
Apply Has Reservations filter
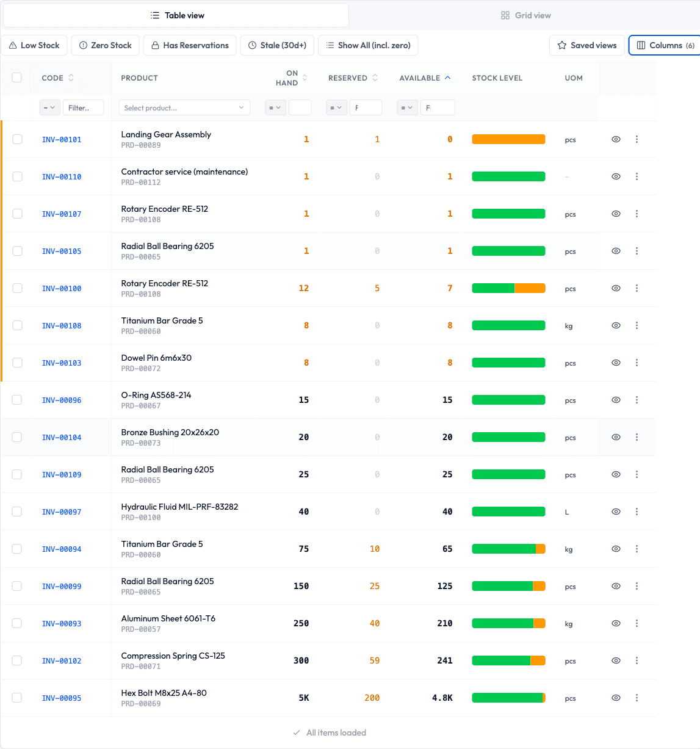(x=190, y=45)
